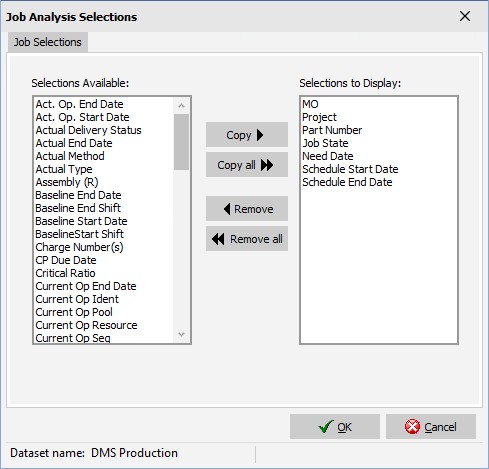Confirm with the green checkmark OK button
The height and width of the screenshot is (469, 489).
click(335, 427)
